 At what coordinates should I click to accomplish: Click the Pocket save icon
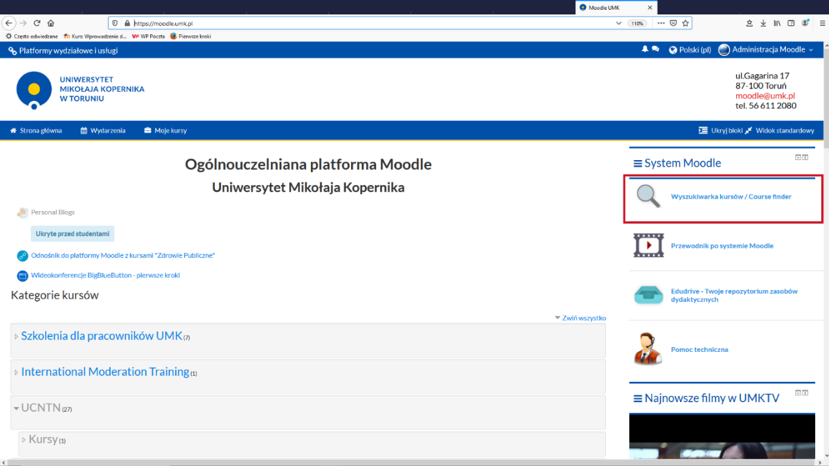pos(673,23)
